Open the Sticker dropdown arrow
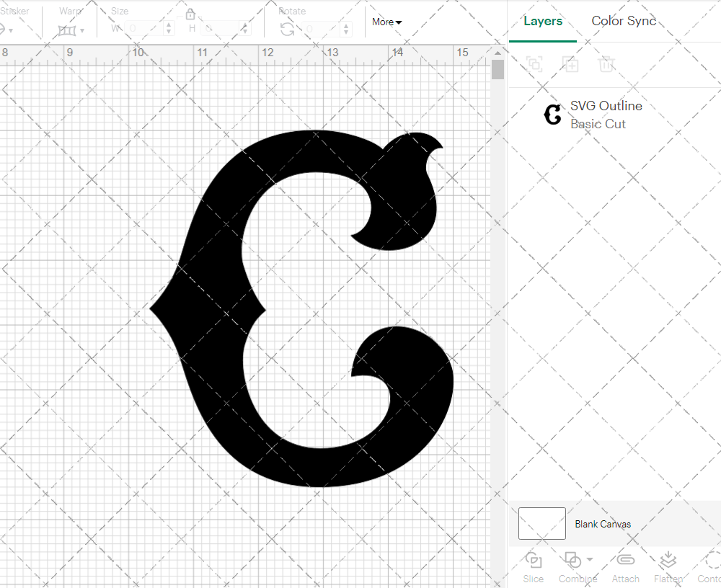The width and height of the screenshot is (721, 588). click(x=11, y=31)
